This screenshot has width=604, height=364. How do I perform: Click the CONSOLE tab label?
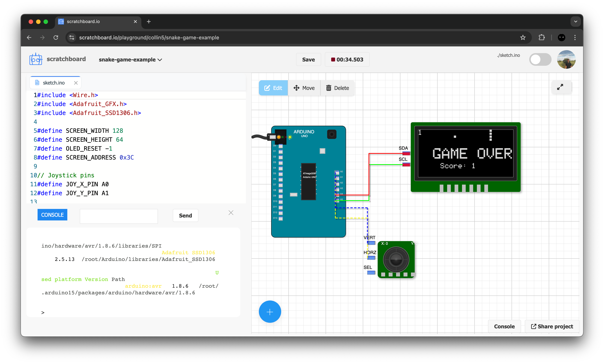tap(52, 215)
